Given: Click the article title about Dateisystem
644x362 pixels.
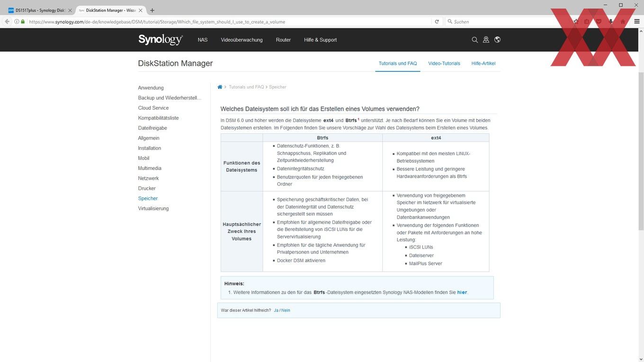Looking at the screenshot, I should coord(320,109).
